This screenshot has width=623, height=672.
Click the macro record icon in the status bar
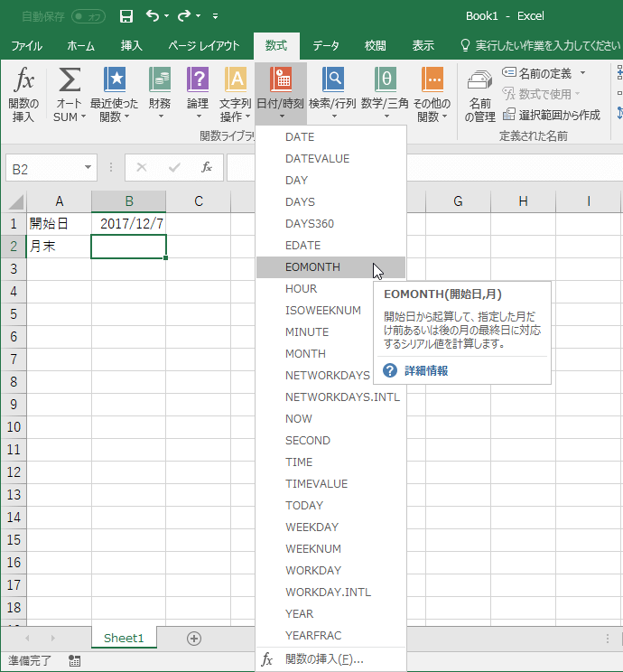pyautogui.click(x=75, y=660)
